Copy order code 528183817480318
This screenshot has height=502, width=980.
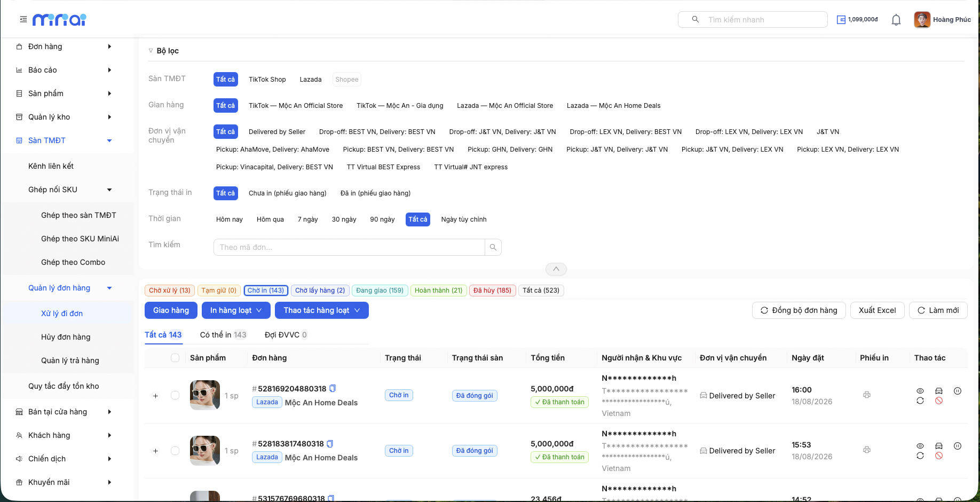(x=330, y=444)
